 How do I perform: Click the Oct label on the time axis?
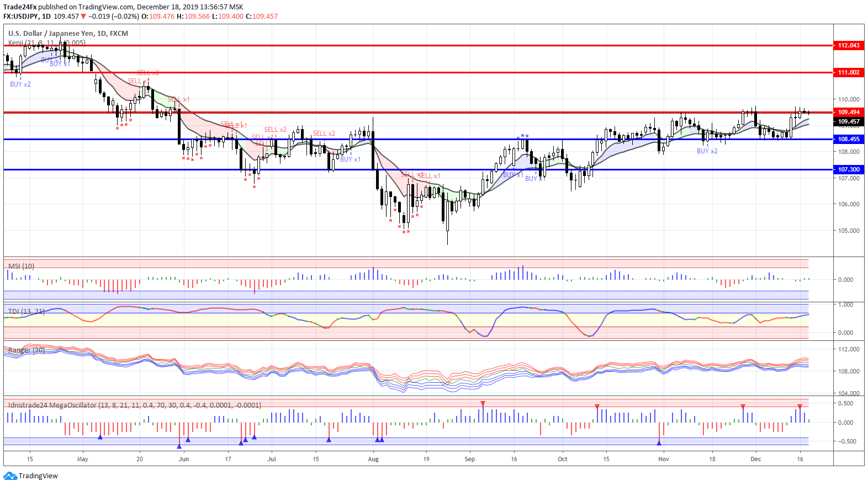(563, 459)
